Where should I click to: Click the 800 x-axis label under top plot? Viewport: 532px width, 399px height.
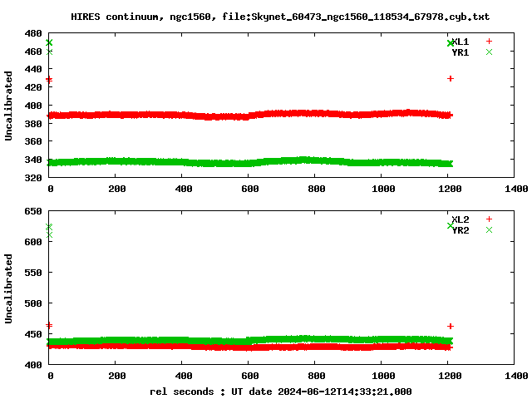point(317,189)
